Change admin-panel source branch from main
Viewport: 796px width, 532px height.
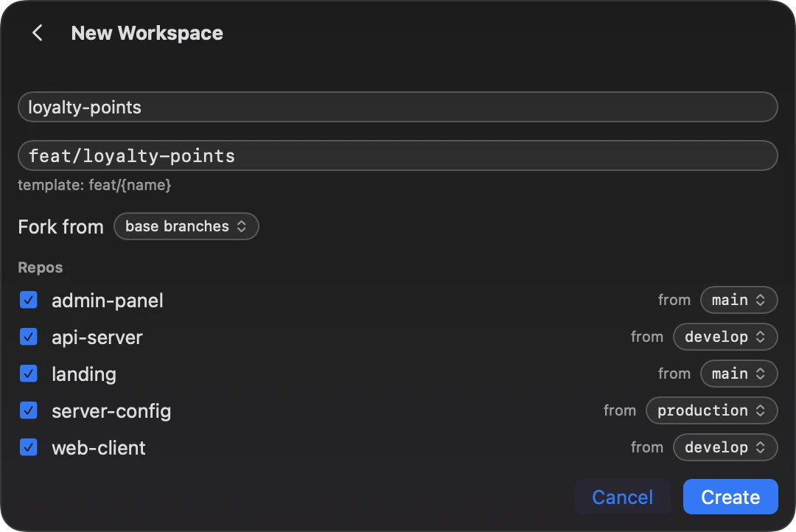pos(739,300)
